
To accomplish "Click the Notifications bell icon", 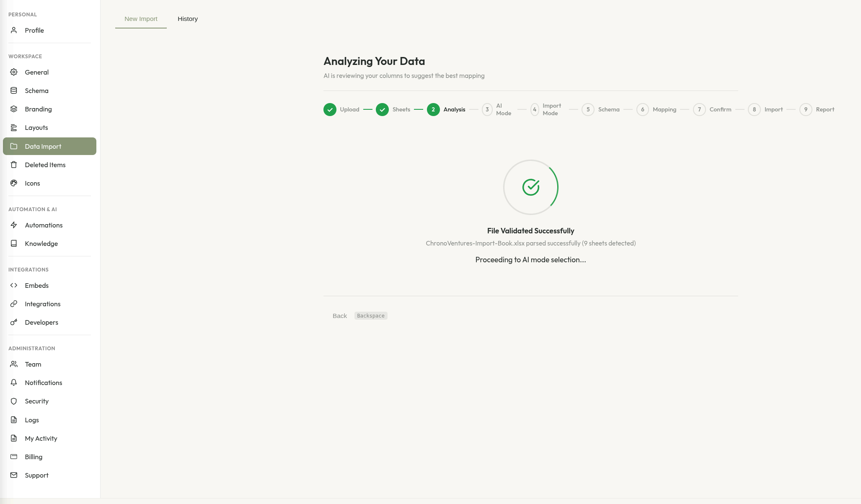I will (x=14, y=383).
